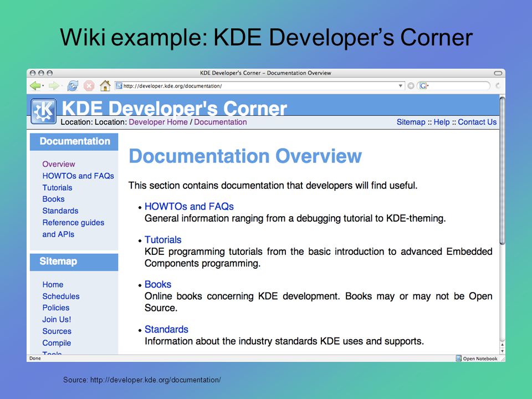Click the Open Notebook status text
The height and width of the screenshot is (399, 532).
coord(480,359)
